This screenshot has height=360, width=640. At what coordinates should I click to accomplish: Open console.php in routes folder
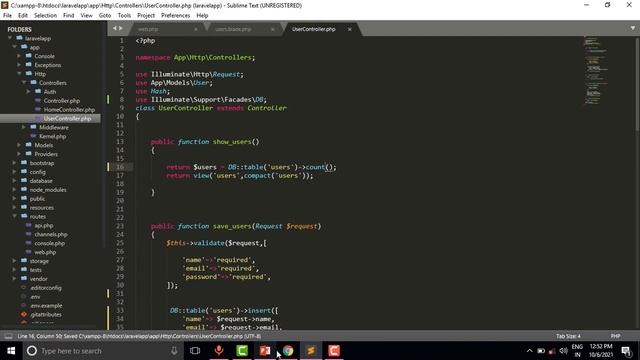[49, 243]
